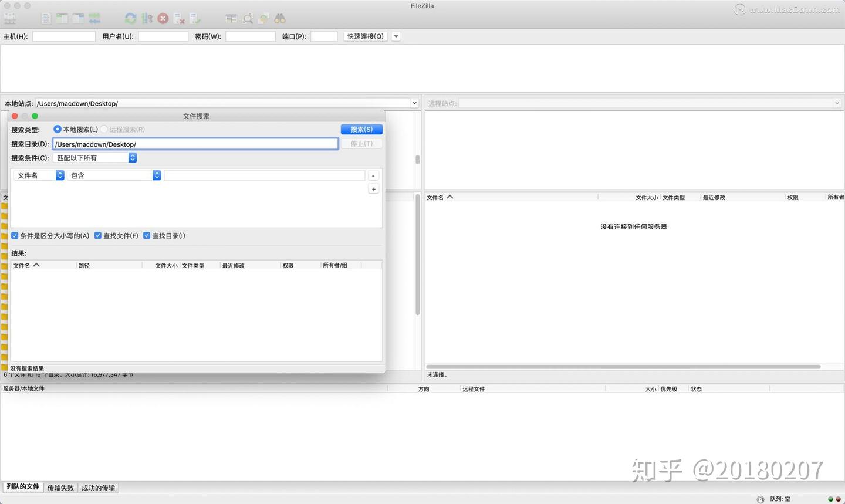Expand the 本地站点 path dropdown

(414, 103)
